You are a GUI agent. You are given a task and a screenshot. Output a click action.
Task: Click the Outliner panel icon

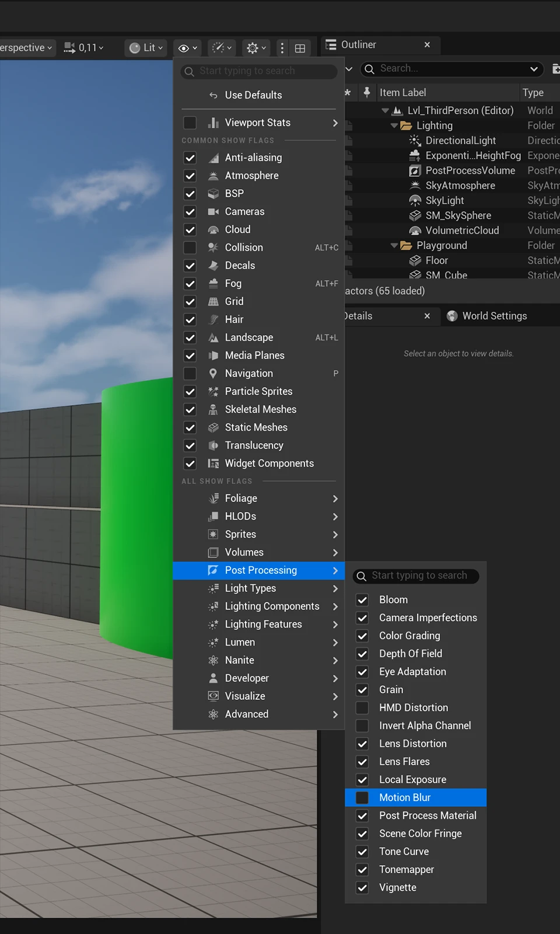[331, 44]
